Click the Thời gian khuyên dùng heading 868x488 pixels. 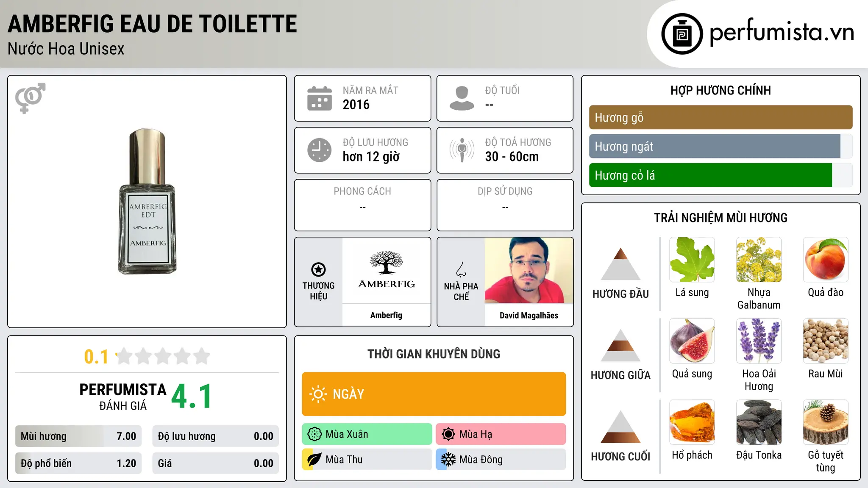click(x=434, y=354)
